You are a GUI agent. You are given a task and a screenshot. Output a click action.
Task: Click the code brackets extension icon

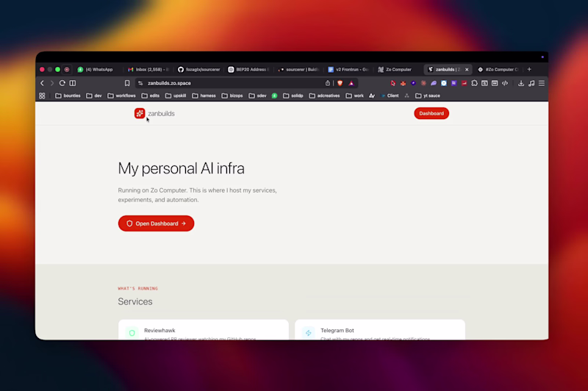click(x=505, y=83)
